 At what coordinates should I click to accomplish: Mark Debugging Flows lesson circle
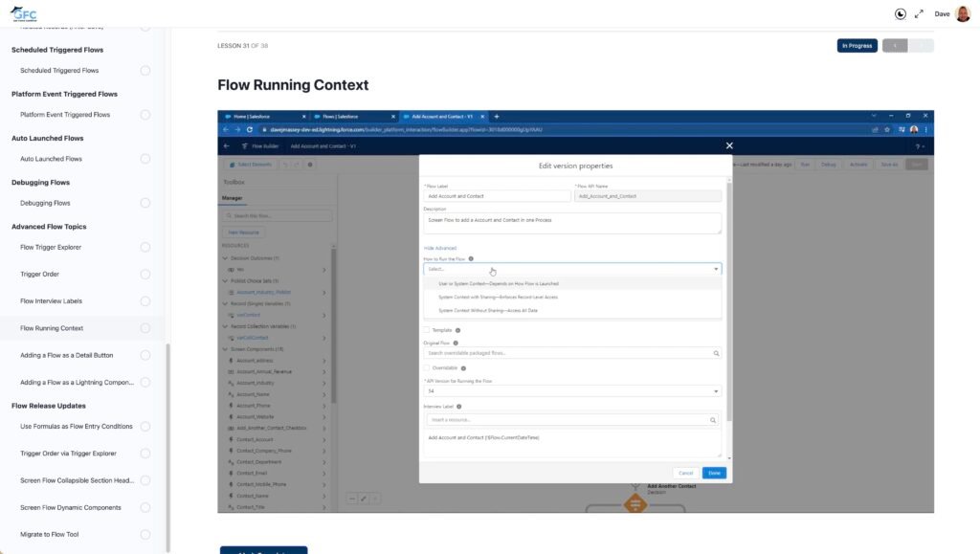[x=145, y=203]
